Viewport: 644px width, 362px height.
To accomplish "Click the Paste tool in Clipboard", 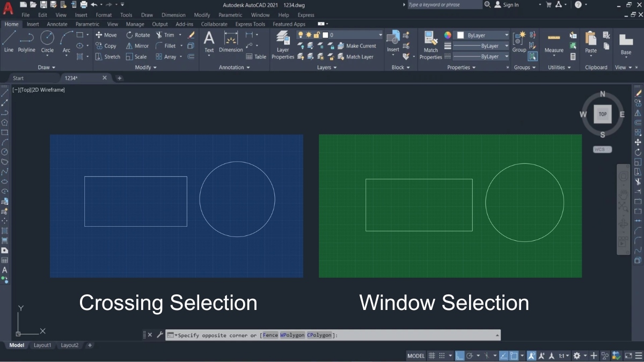I will click(x=591, y=42).
